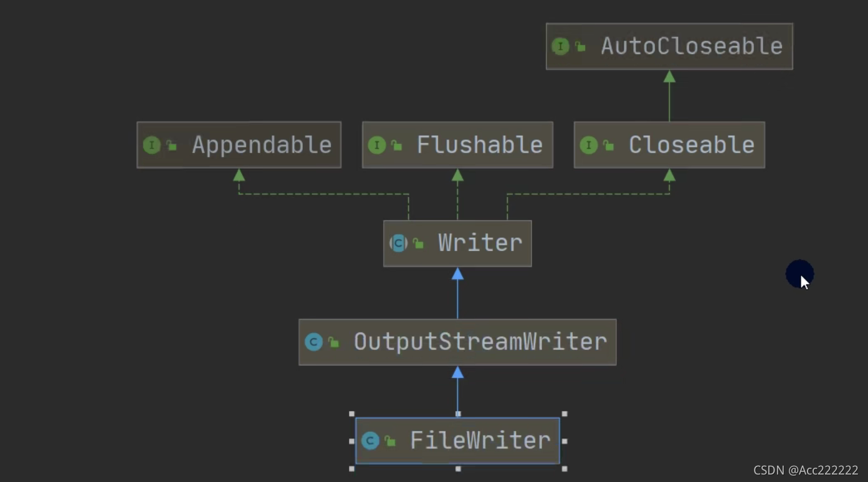Click the green arrowhead below AutoCloseable
Image resolution: width=868 pixels, height=482 pixels.
coord(669,76)
